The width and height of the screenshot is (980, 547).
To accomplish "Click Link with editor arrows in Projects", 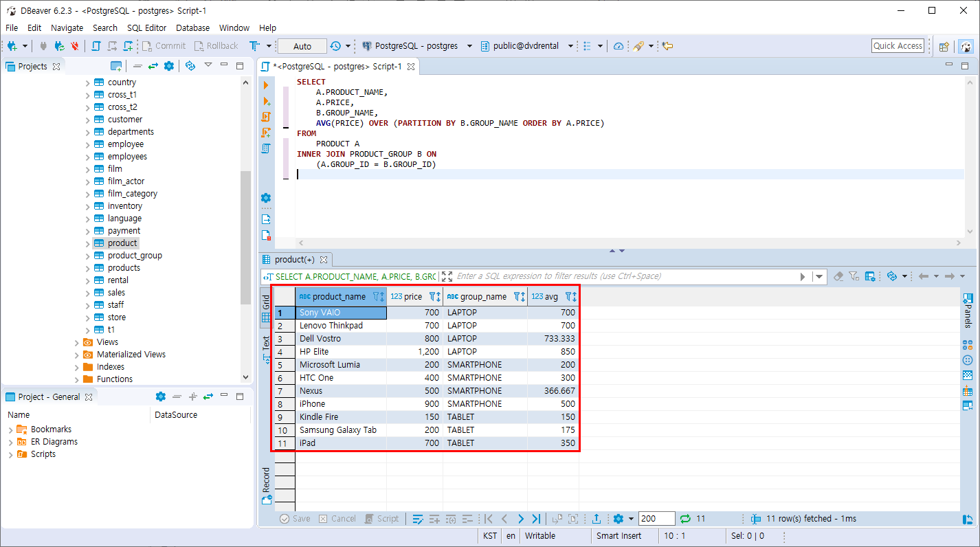I will pos(153,66).
